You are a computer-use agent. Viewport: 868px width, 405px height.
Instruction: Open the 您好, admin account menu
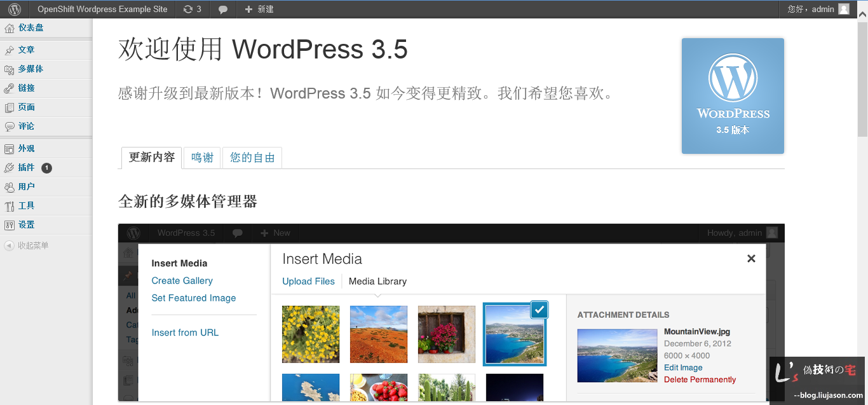pyautogui.click(x=818, y=10)
